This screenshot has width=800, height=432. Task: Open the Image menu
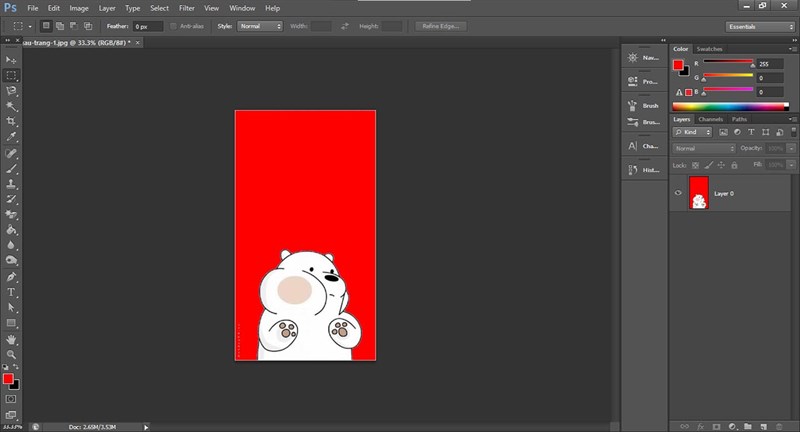point(79,8)
